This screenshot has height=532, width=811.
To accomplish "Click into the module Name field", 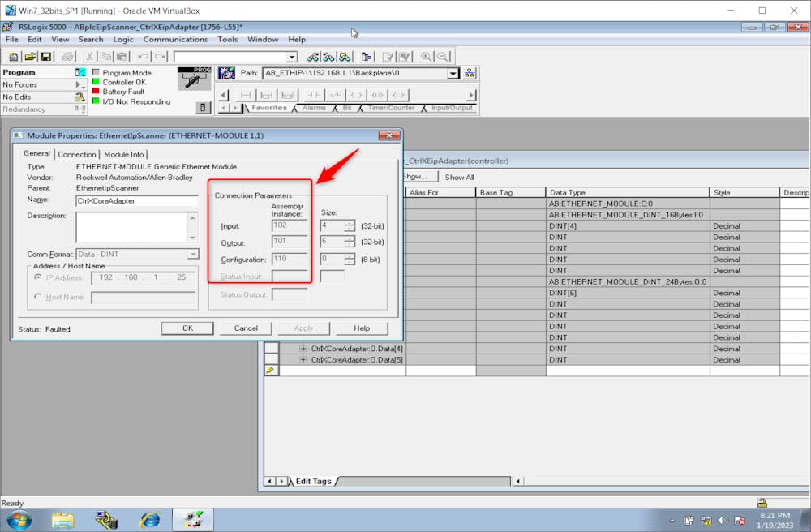I will click(136, 200).
